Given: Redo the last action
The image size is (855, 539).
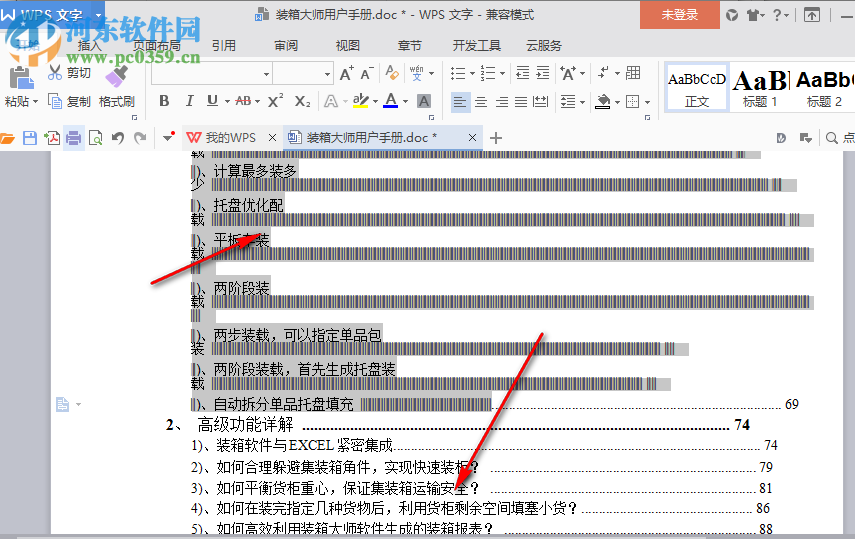Looking at the screenshot, I should click(140, 138).
